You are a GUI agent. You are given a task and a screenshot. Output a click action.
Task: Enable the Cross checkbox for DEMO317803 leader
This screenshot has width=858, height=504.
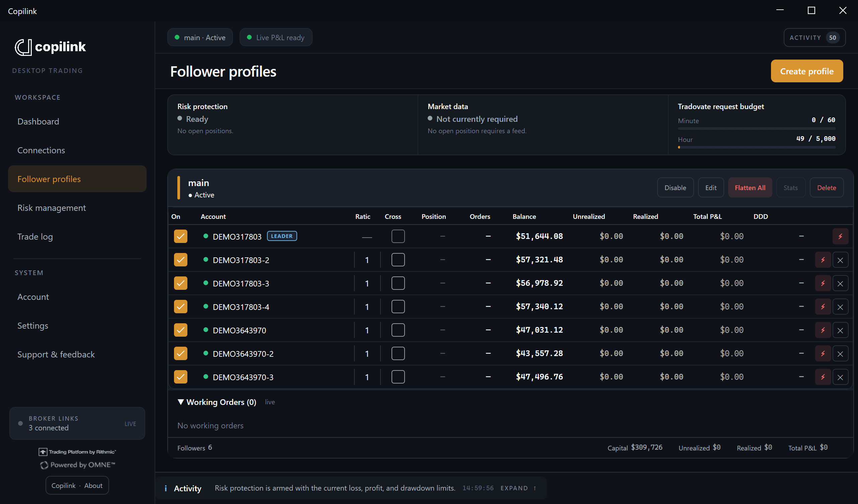click(398, 236)
